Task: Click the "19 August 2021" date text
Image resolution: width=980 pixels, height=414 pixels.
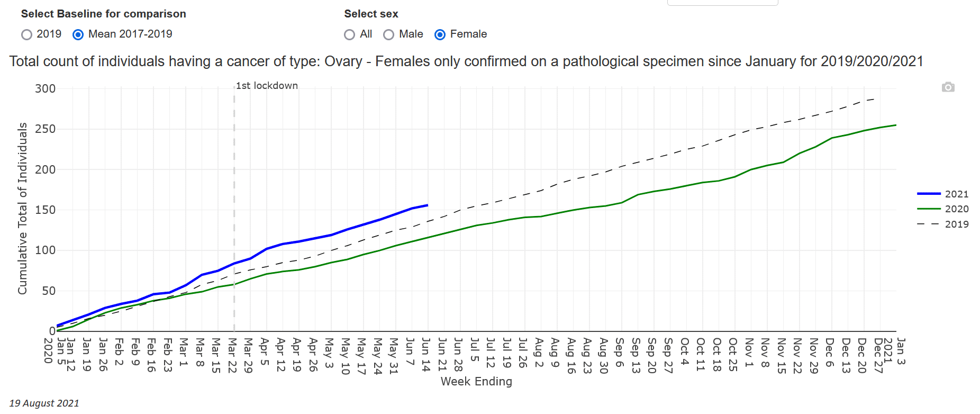Action: [x=44, y=403]
